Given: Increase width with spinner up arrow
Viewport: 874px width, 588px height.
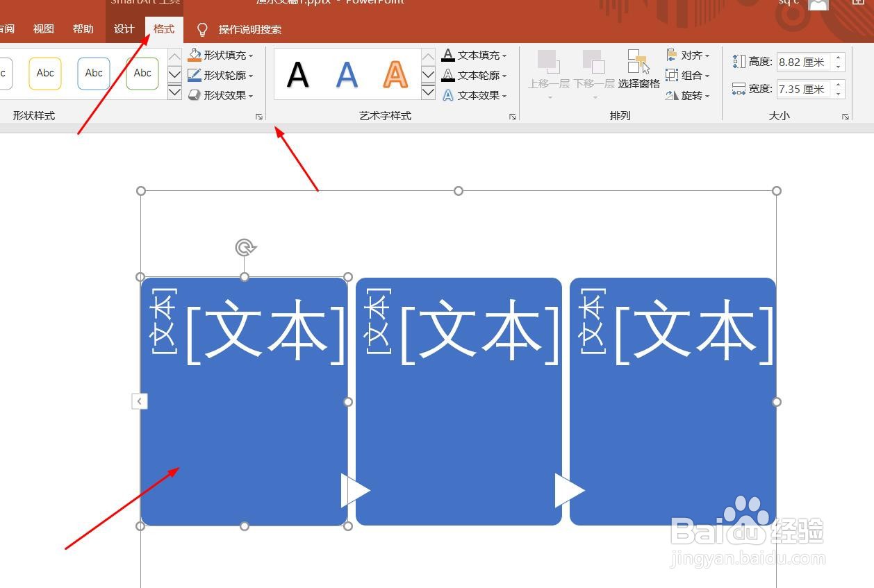Looking at the screenshot, I should tap(839, 85).
